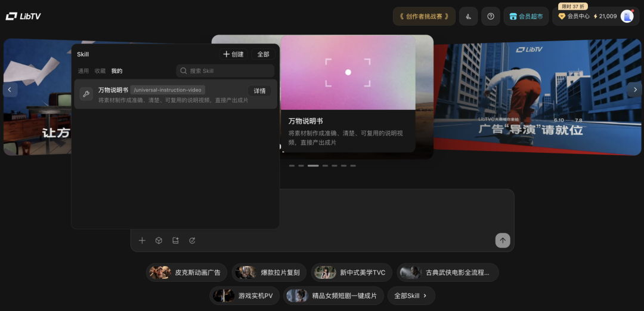
Task: Select the active third carousel indicator
Action: pos(313,166)
